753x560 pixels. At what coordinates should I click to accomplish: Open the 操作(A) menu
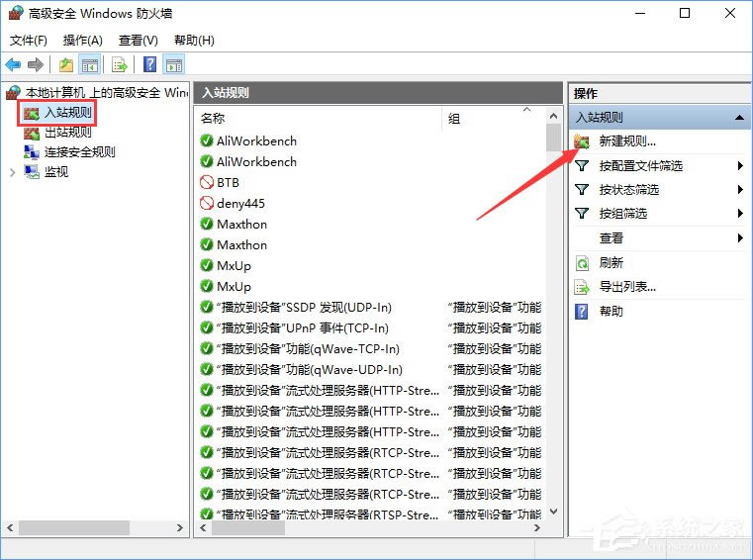82,41
